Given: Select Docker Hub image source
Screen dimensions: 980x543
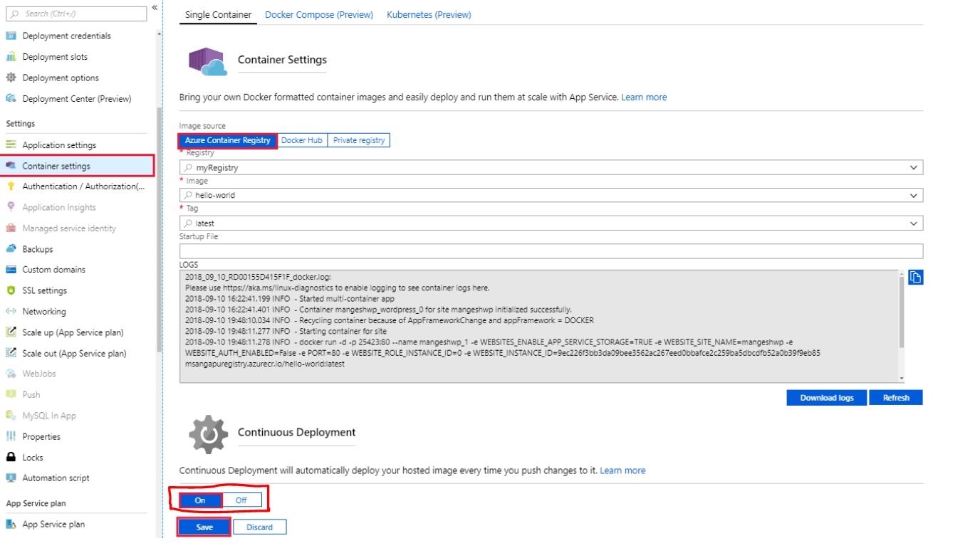Looking at the screenshot, I should [x=302, y=140].
